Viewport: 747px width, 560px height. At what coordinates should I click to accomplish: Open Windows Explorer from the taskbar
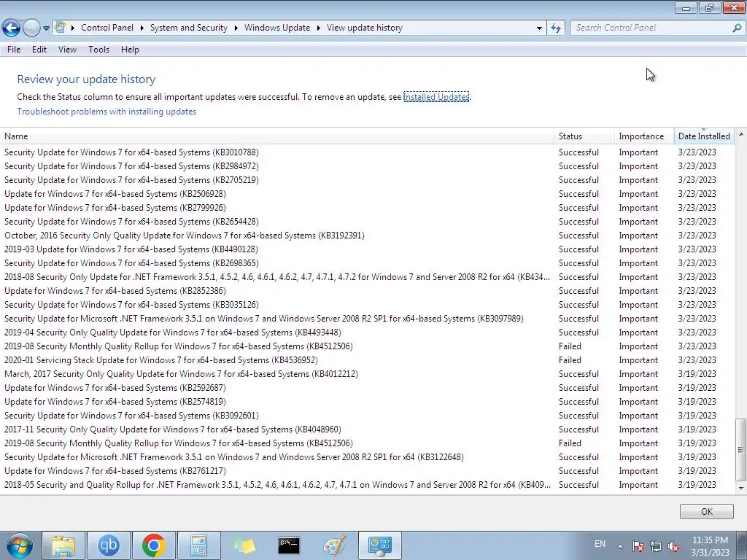point(63,545)
